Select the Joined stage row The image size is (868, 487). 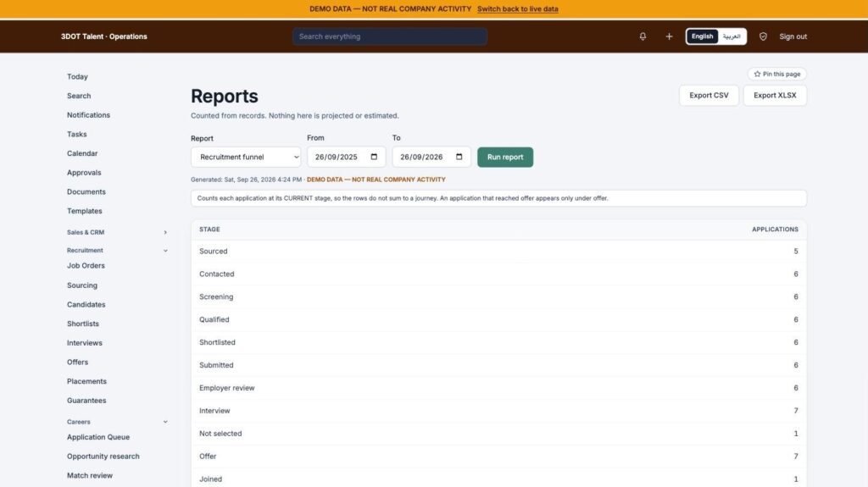(498, 479)
